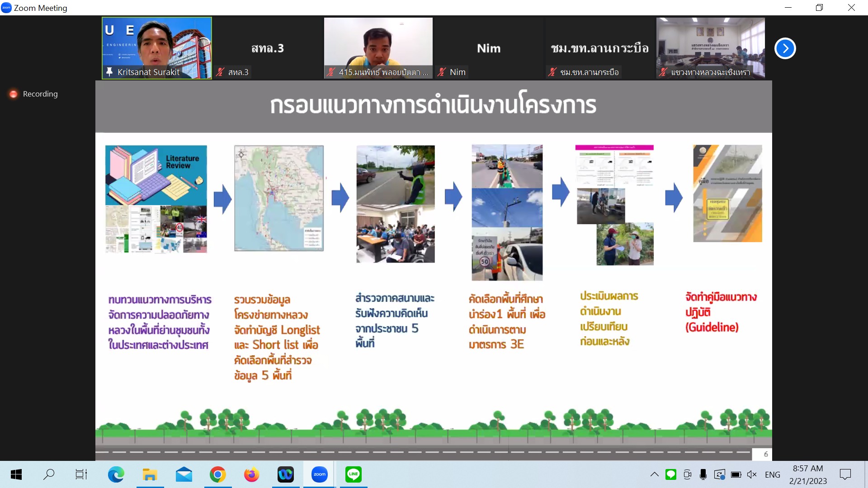868x488 pixels.
Task: Click muted mic icon on สทล.3 tile
Action: coord(220,72)
